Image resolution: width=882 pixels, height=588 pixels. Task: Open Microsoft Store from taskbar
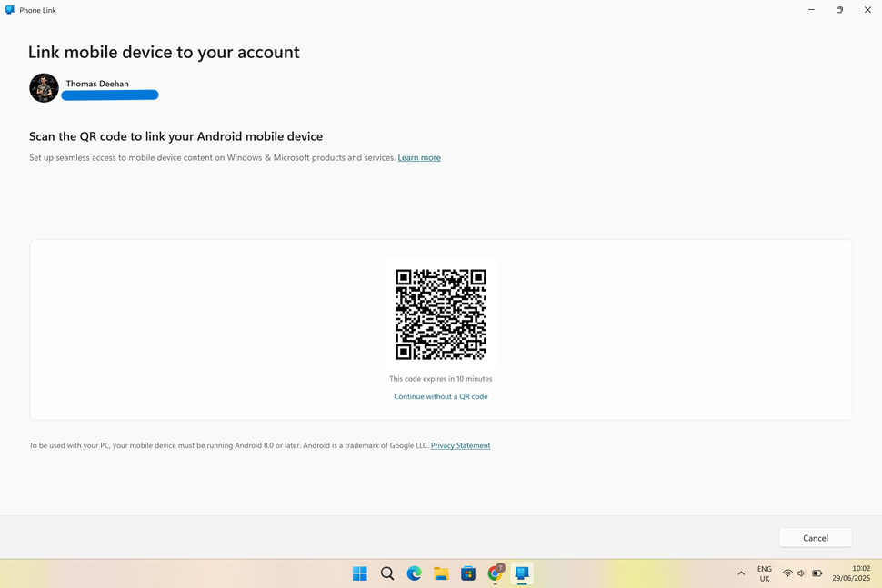coord(468,573)
